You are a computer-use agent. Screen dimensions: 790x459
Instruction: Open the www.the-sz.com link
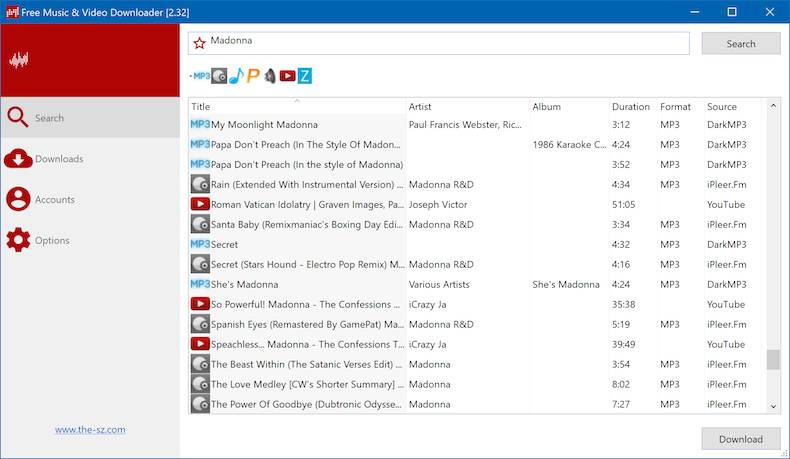[90, 430]
